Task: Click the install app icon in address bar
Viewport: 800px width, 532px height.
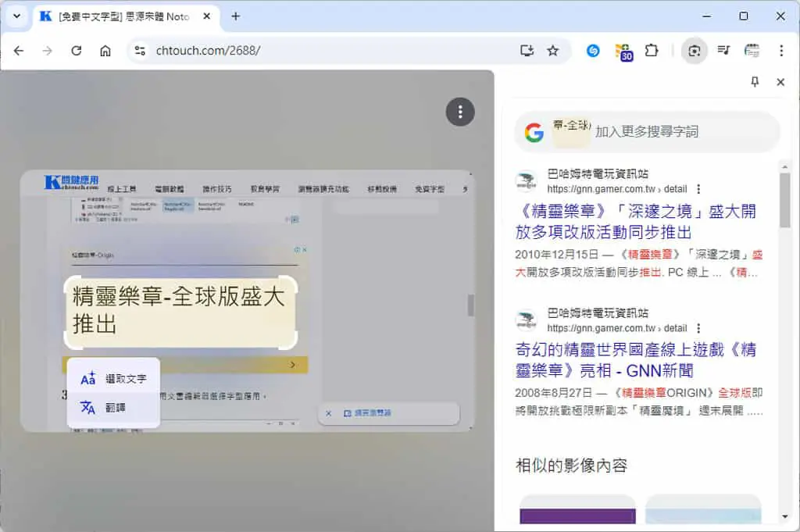Action: 527,51
